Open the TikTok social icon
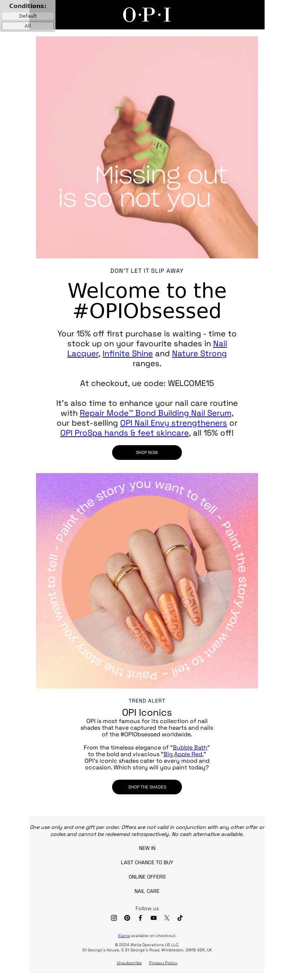 [180, 918]
